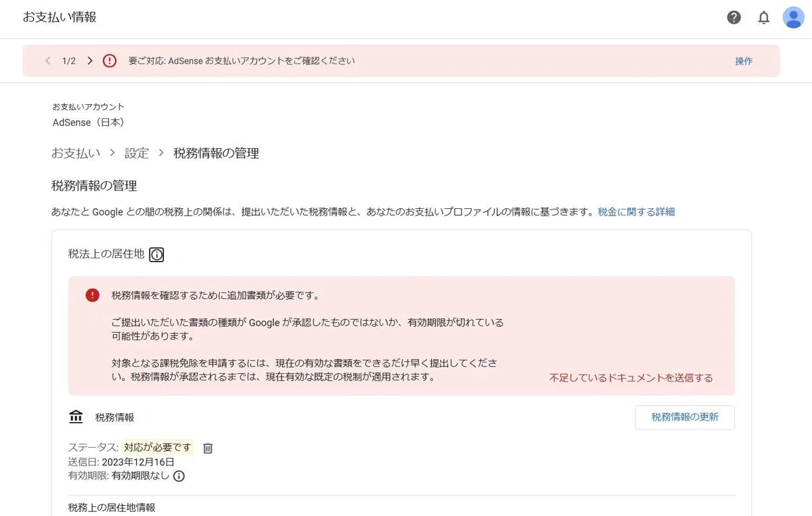The width and height of the screenshot is (812, 516).
Task: Delete tax info with trash icon
Action: pyautogui.click(x=208, y=448)
